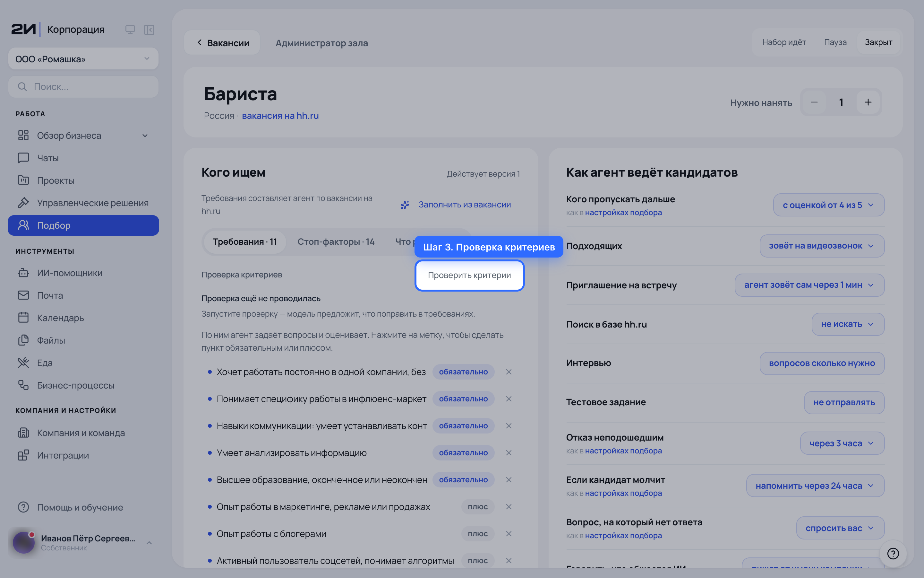Open Почта mail tool
Viewport: 924px width, 578px height.
coord(83,295)
